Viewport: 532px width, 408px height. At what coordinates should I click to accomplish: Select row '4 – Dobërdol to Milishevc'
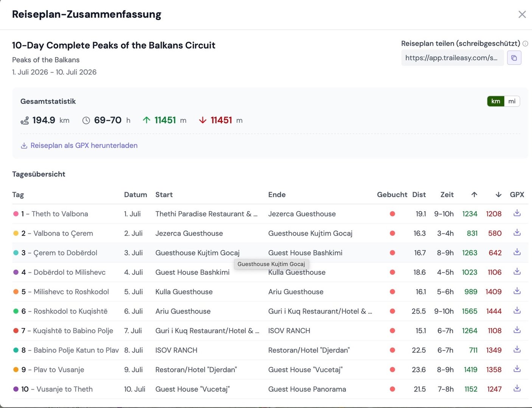(270, 272)
